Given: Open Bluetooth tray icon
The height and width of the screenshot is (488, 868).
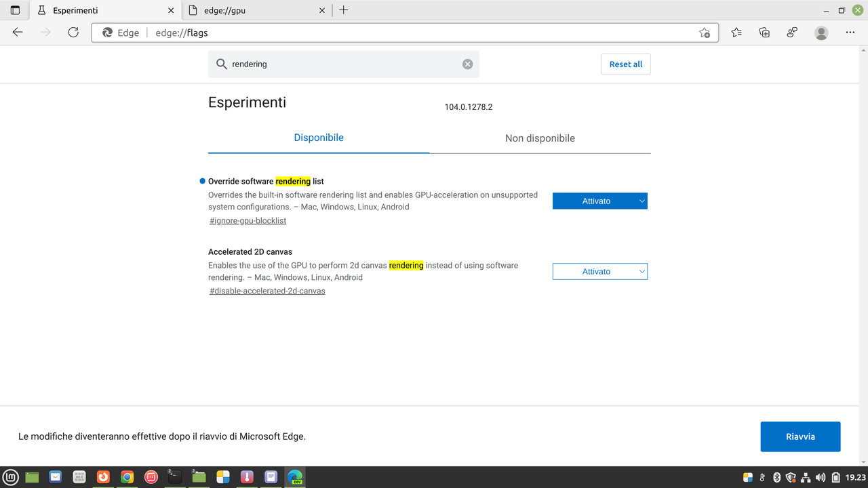Looking at the screenshot, I should (x=778, y=477).
